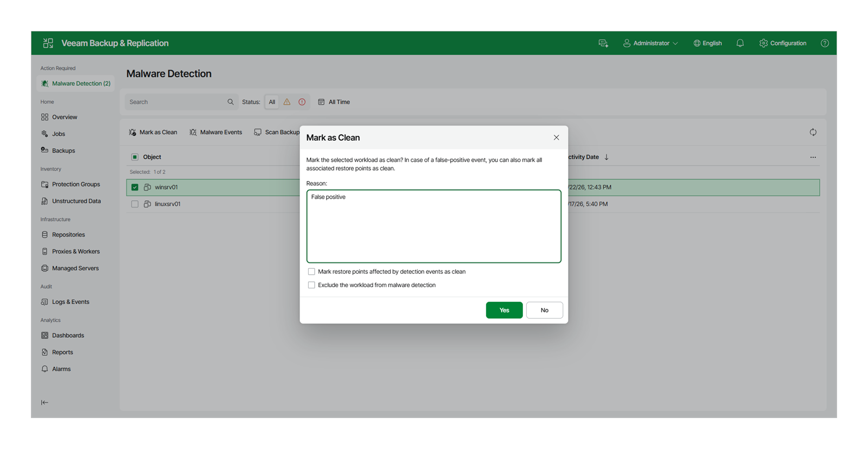Go to Overview in the sidebar
Viewport: 868px width, 449px height.
(65, 117)
